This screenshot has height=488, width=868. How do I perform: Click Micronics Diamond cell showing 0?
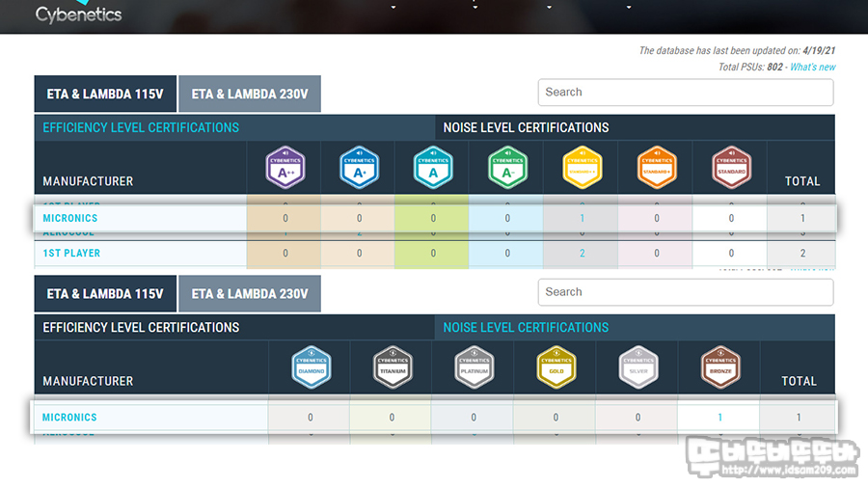[310, 418]
